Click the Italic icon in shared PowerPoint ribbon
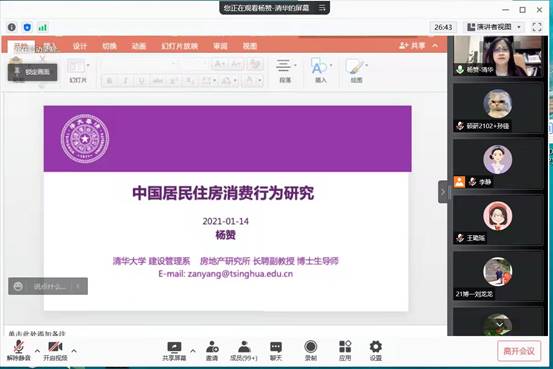The height and width of the screenshot is (369, 553). [125, 81]
